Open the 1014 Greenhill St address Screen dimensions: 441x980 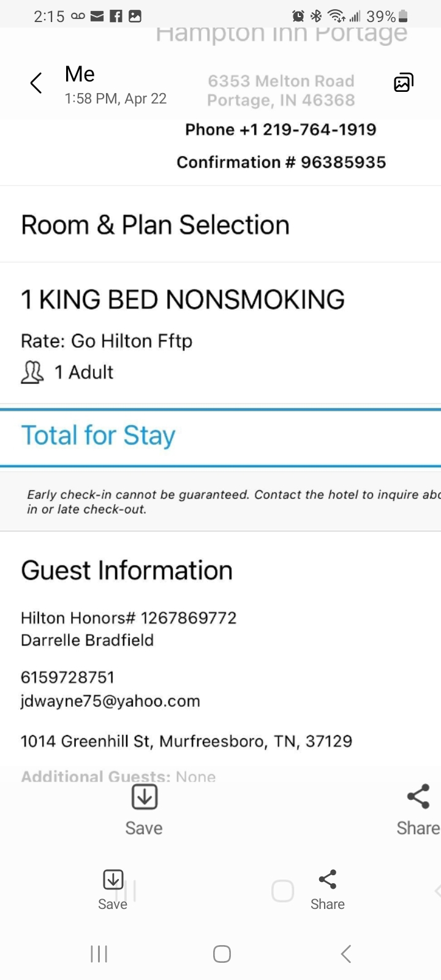[186, 741]
